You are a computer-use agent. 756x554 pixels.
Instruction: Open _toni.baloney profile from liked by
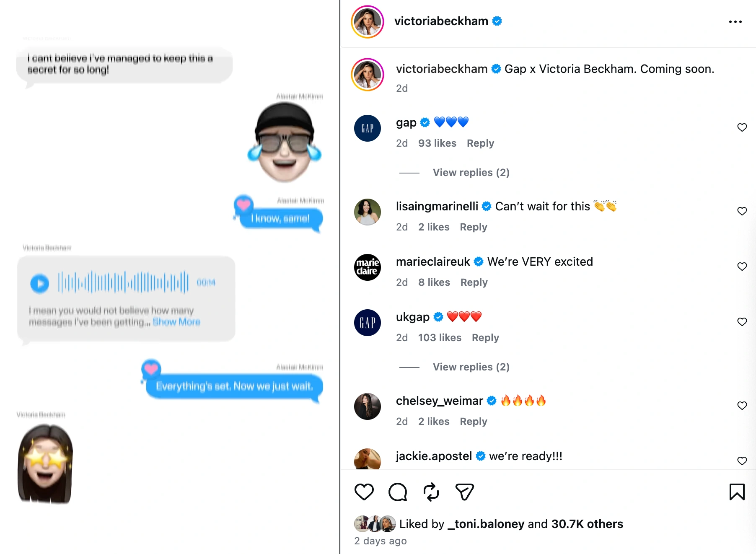click(486, 524)
